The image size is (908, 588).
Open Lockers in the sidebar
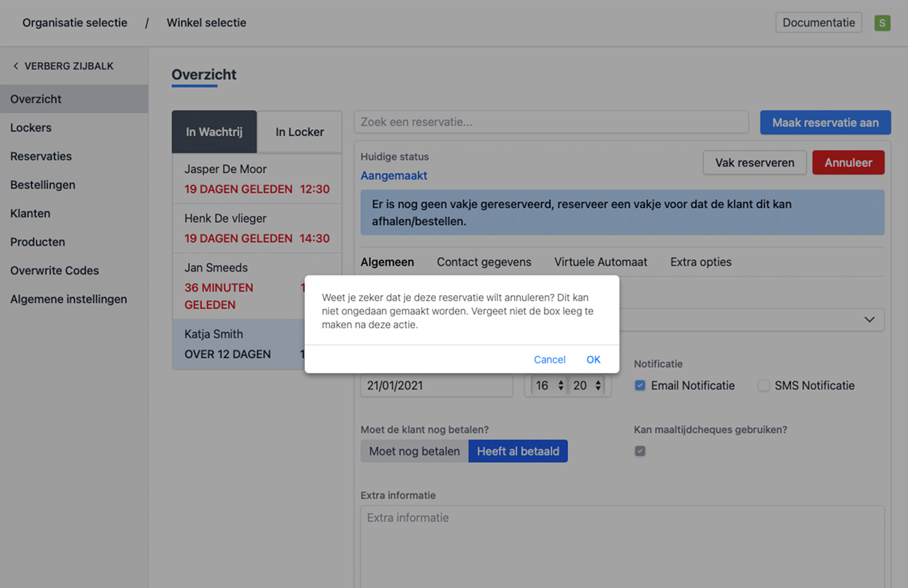pyautogui.click(x=31, y=128)
